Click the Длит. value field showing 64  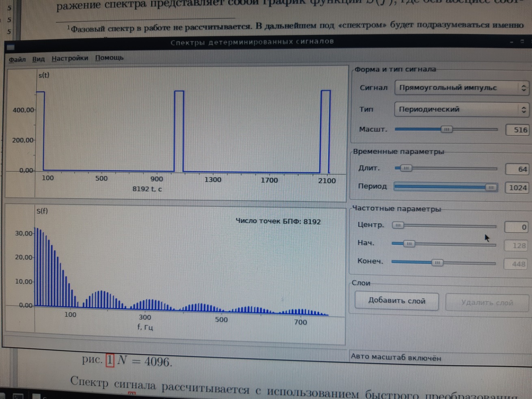[x=517, y=169]
